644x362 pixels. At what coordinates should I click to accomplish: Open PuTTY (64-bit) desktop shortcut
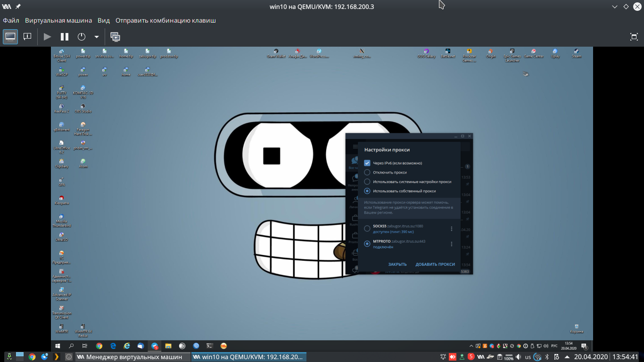tap(61, 92)
